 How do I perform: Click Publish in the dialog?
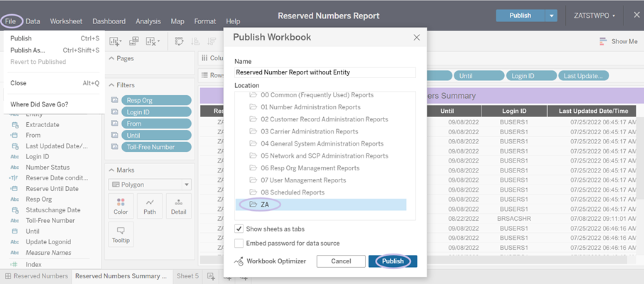point(393,261)
